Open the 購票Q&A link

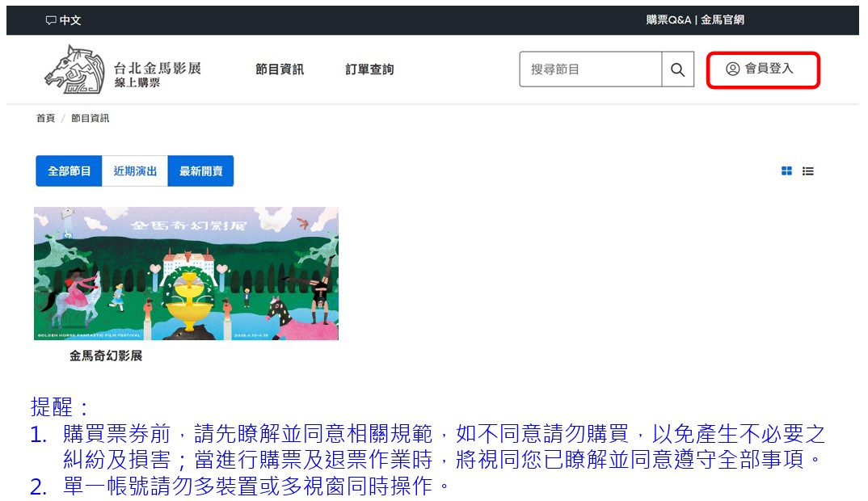click(x=668, y=20)
